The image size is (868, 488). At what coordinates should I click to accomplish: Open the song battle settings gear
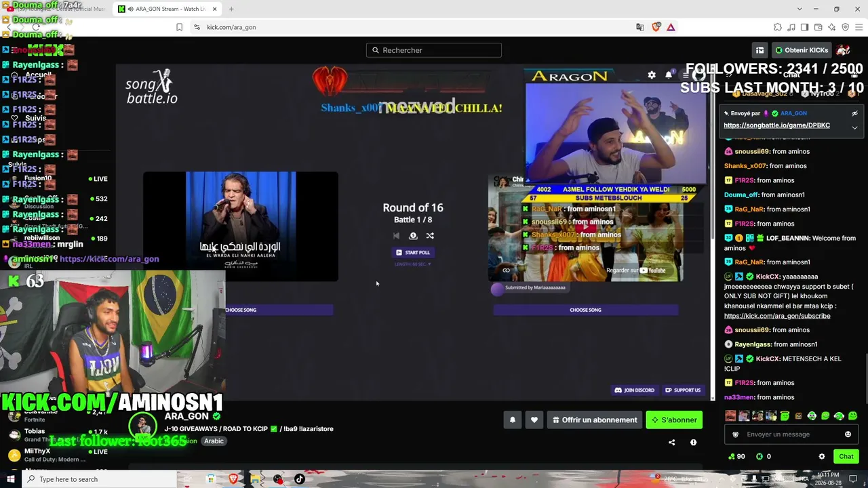click(x=652, y=75)
